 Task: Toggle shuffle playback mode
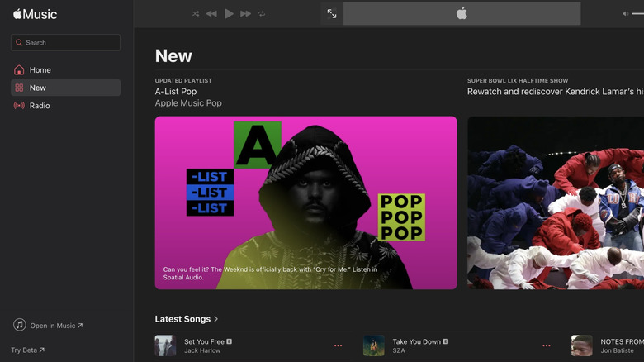click(x=196, y=14)
